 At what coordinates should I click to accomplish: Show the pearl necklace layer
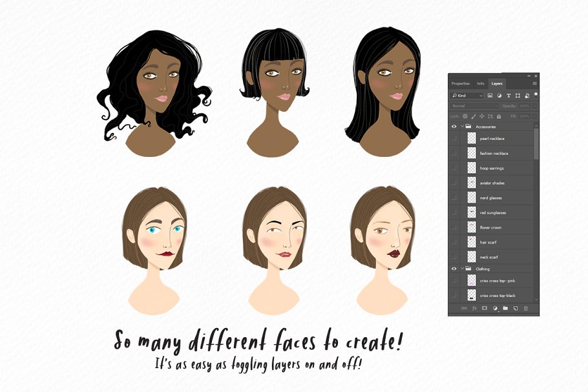pos(454,138)
